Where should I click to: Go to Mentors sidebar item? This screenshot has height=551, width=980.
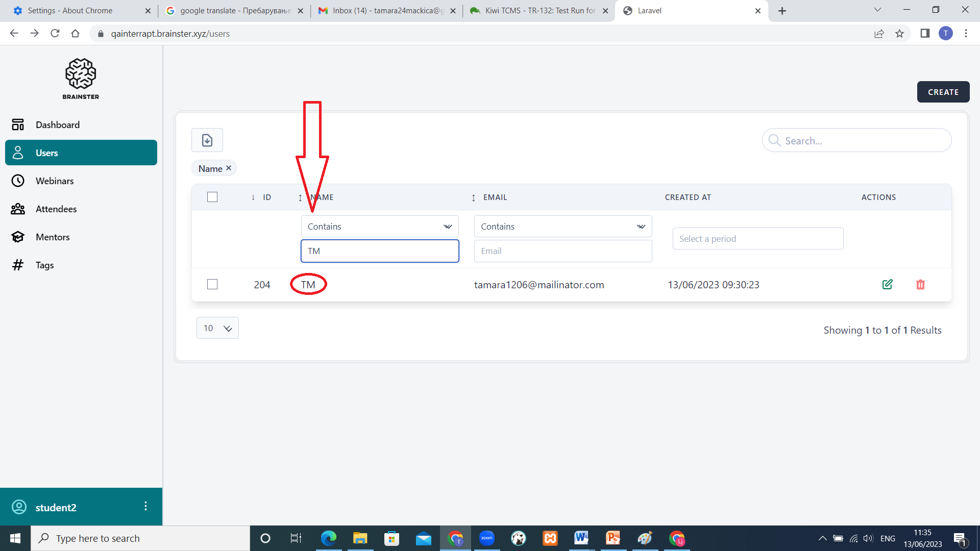(x=53, y=237)
